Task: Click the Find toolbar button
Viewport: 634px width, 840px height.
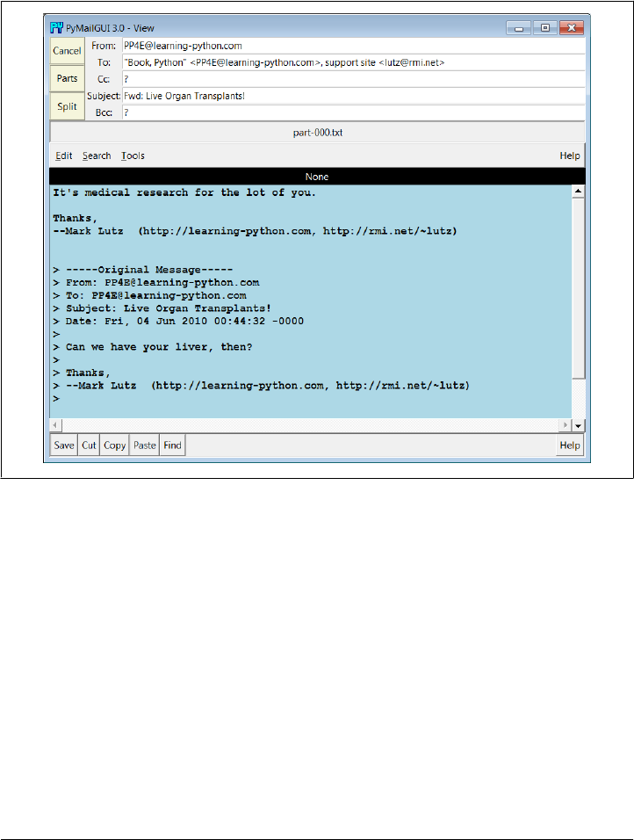Action: [172, 445]
